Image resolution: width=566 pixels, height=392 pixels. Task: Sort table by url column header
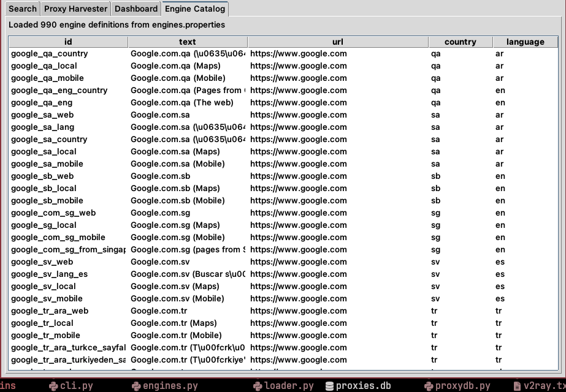(338, 42)
